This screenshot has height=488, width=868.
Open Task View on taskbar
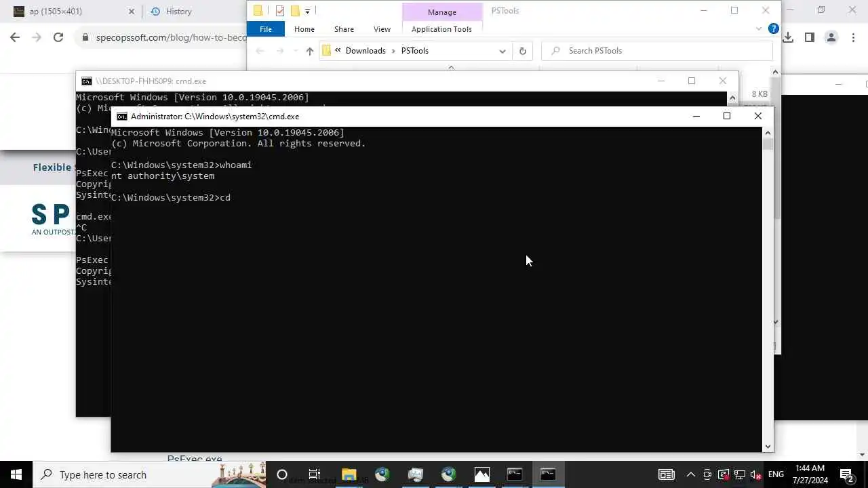(x=315, y=474)
